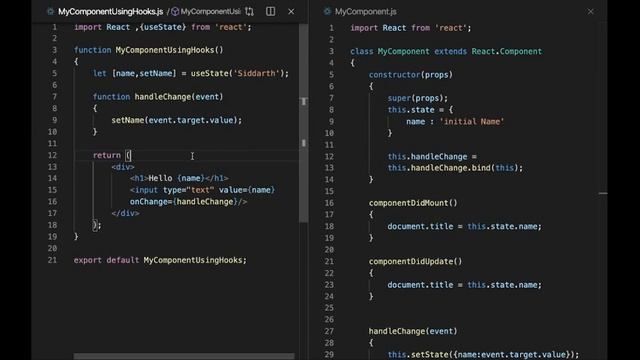This screenshot has height=360, width=640.
Task: Click the 'Siddarth' string literal
Action: [x=257, y=73]
